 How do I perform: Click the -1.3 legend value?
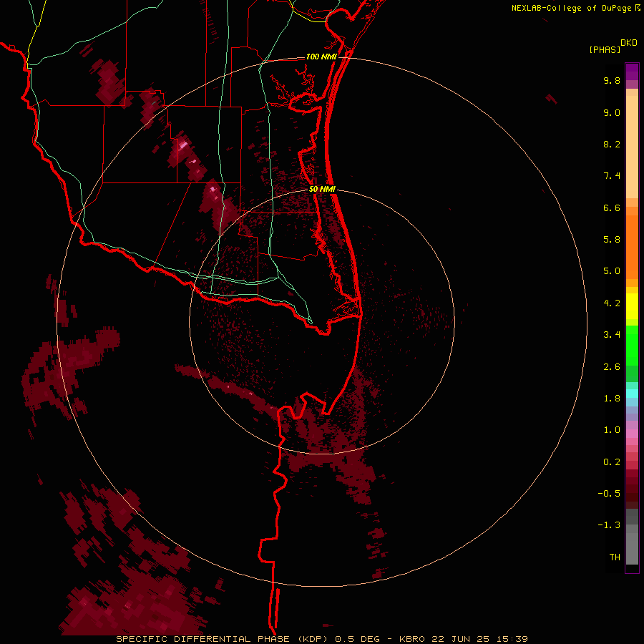click(609, 525)
